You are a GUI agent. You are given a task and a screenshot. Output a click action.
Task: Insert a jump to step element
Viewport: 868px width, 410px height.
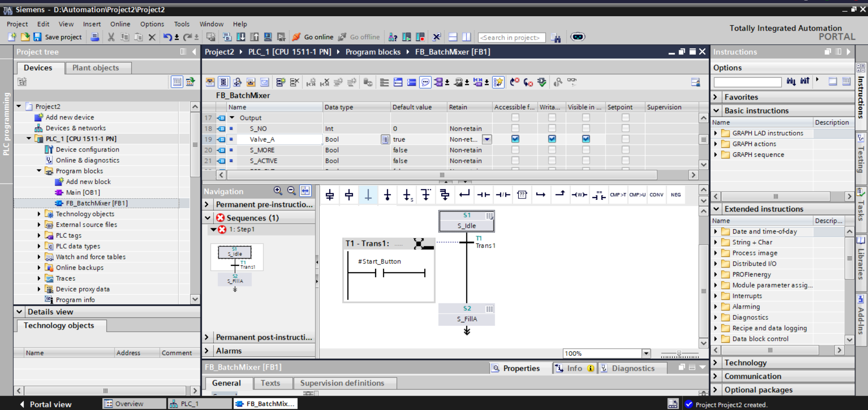coord(407,195)
